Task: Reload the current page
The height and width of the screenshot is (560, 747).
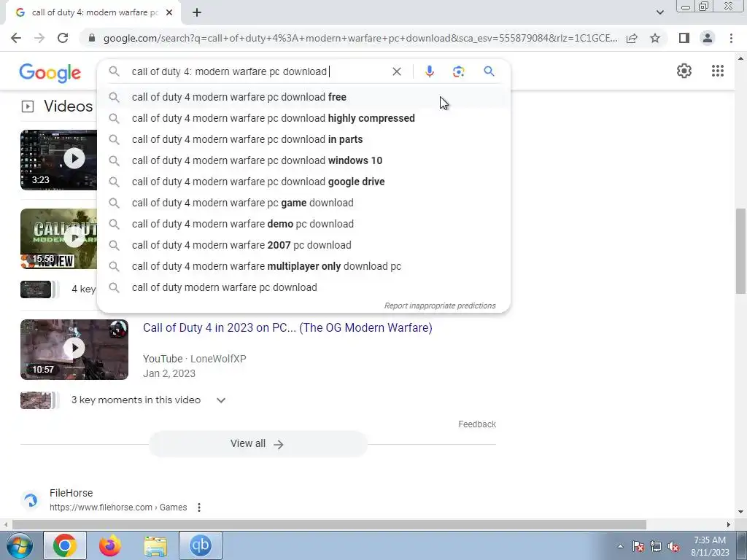Action: [x=63, y=38]
